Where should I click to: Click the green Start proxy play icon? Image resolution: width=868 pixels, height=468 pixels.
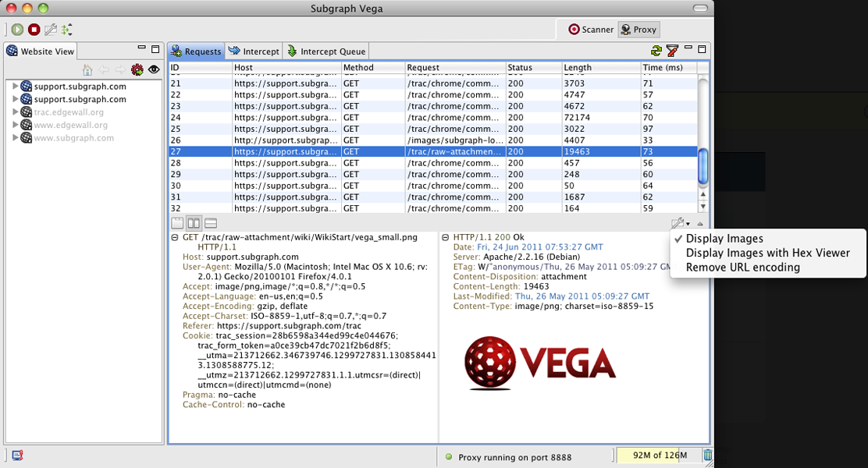[x=17, y=30]
